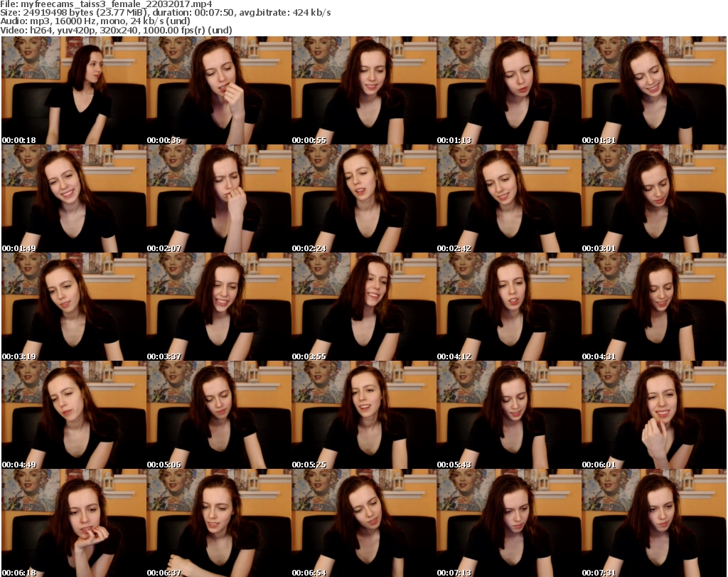
Task: Select the frame thumbnail stamped 00:03:55
Action: 364,307
